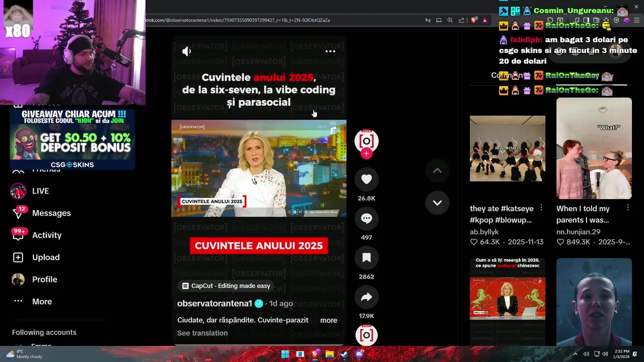Like the video with the heart icon

[x=366, y=179]
